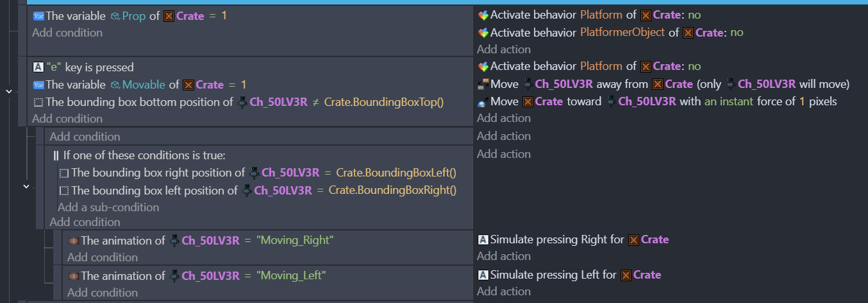Add a sub-condition to the OR block
The image size is (868, 303).
coord(108,207)
